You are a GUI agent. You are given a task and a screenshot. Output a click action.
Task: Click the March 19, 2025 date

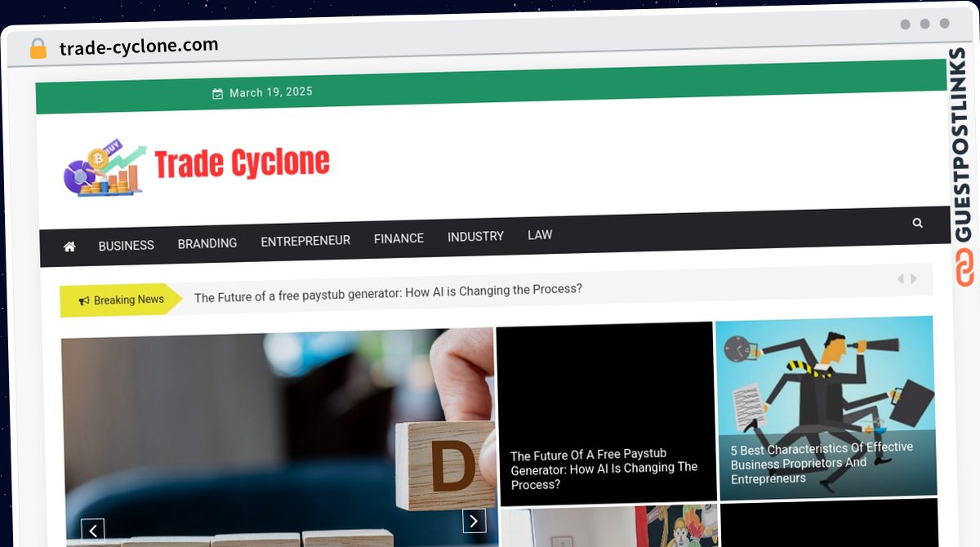click(x=271, y=92)
